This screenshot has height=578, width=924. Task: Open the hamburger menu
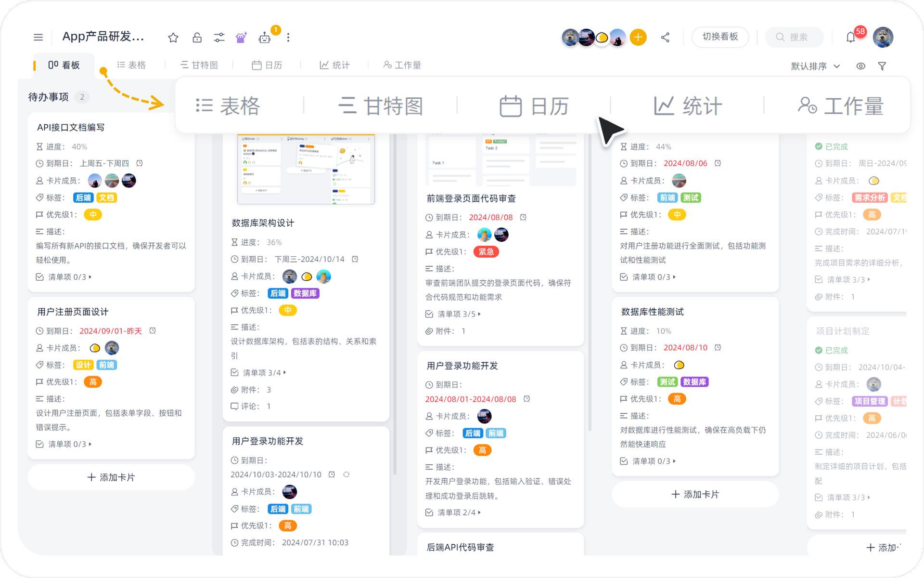pos(38,37)
